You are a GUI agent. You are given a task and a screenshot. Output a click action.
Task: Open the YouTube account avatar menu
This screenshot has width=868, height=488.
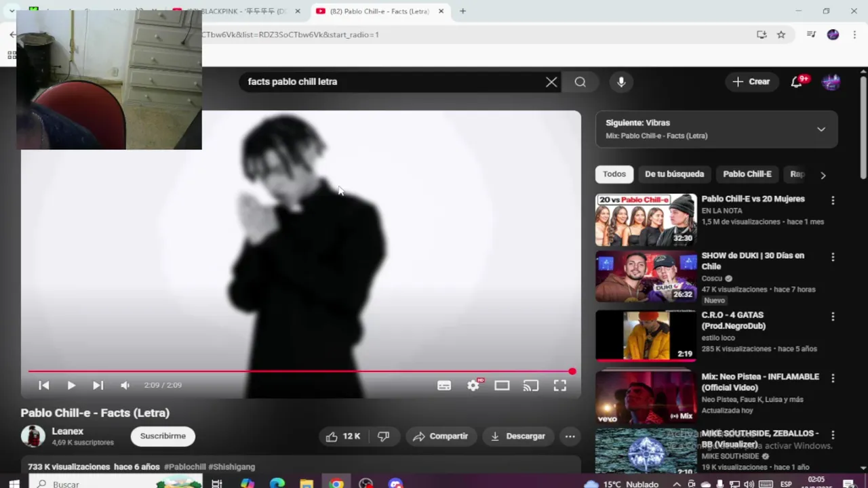tap(831, 82)
